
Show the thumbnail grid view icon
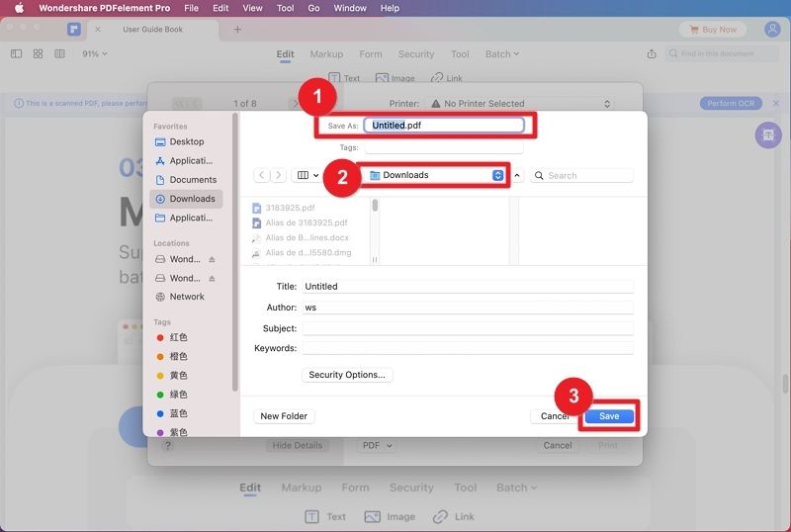(38, 53)
